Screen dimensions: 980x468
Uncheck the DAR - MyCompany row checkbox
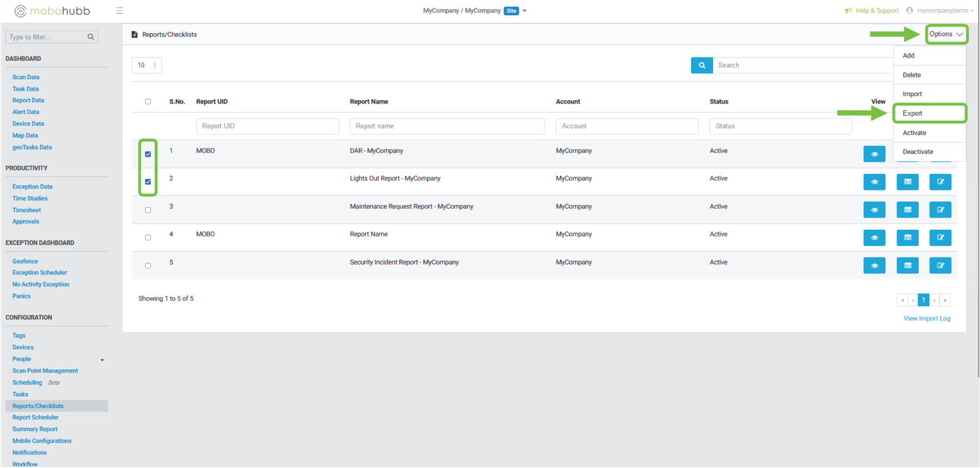[x=148, y=154]
